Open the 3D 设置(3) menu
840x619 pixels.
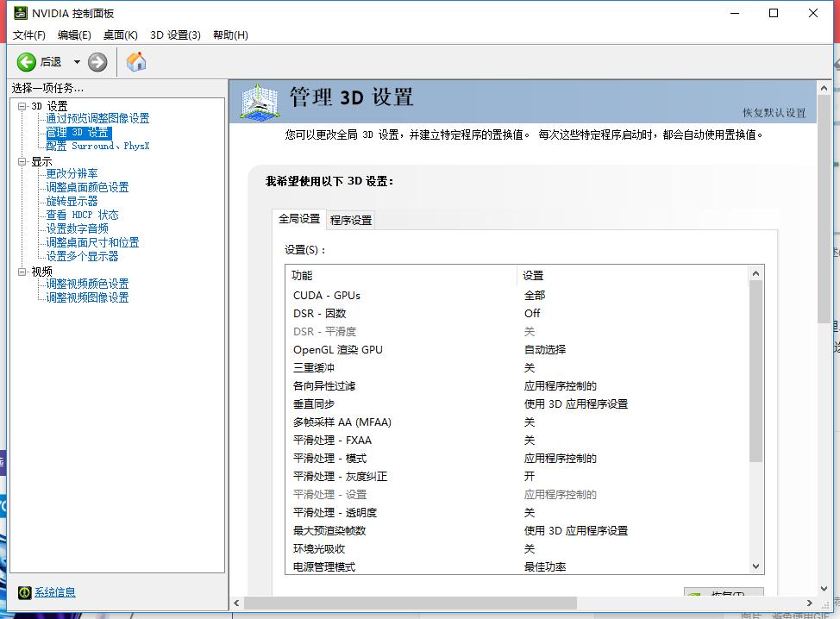175,34
